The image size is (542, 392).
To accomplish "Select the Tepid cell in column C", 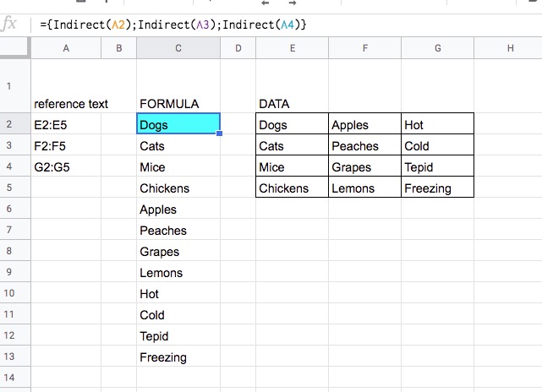I will (x=178, y=335).
